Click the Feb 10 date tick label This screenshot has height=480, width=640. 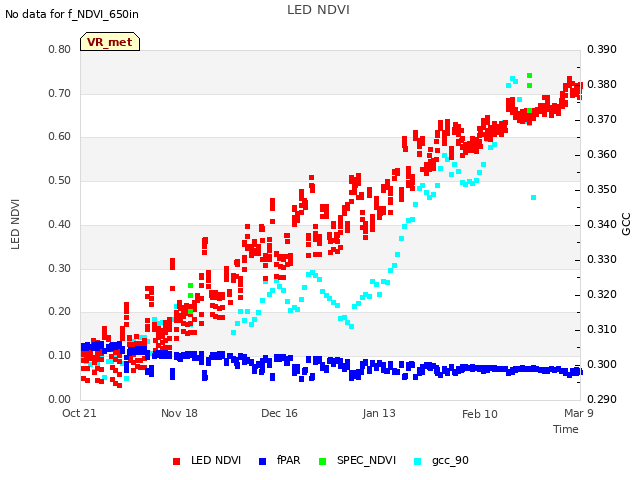[x=480, y=414]
